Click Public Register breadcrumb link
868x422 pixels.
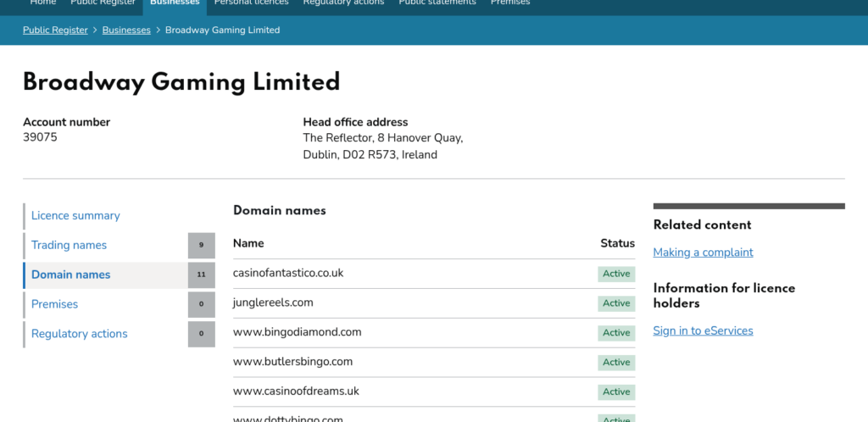click(55, 30)
